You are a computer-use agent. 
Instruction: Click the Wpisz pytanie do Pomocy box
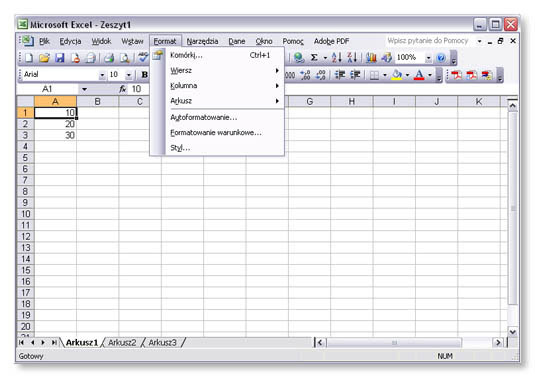click(x=430, y=41)
